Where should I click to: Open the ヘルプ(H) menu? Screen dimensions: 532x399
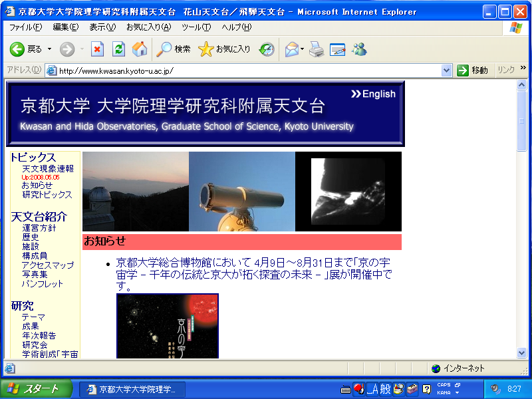[237, 27]
